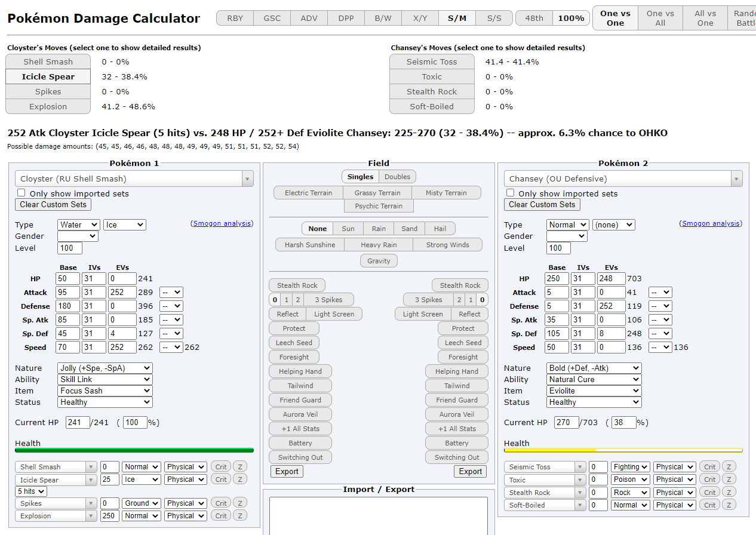The height and width of the screenshot is (535, 756).
Task: Open Chansey's Status dropdown
Action: (x=594, y=402)
